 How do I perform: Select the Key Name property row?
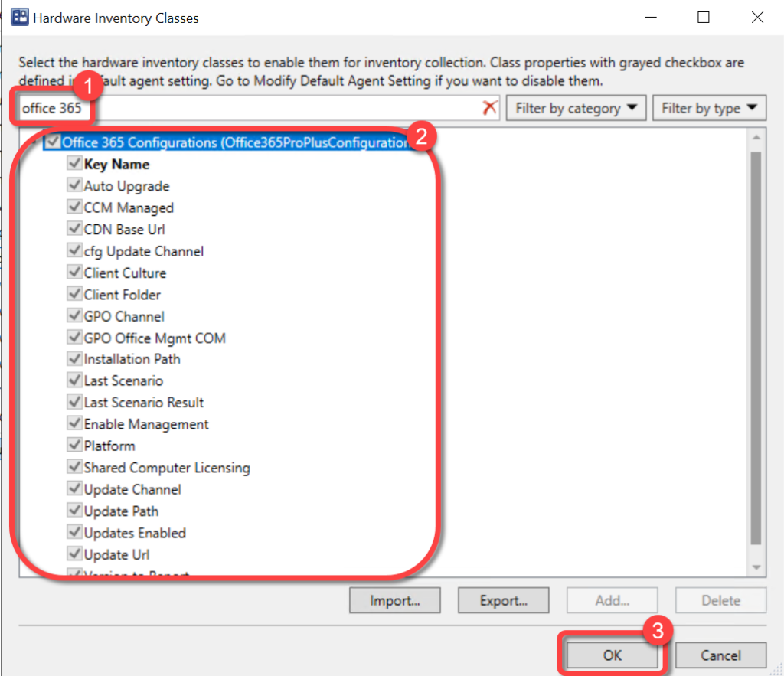[x=116, y=165]
